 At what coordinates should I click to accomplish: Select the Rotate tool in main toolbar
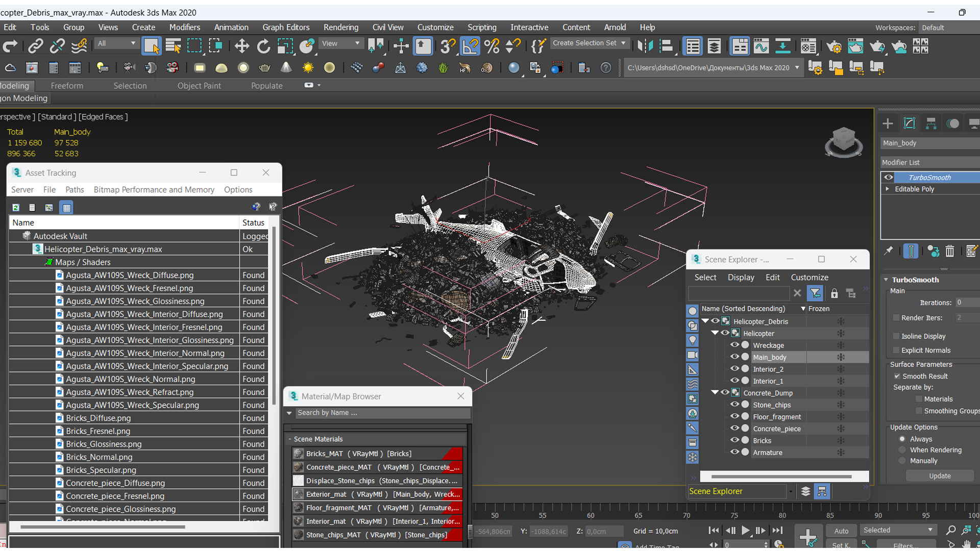coord(263,46)
